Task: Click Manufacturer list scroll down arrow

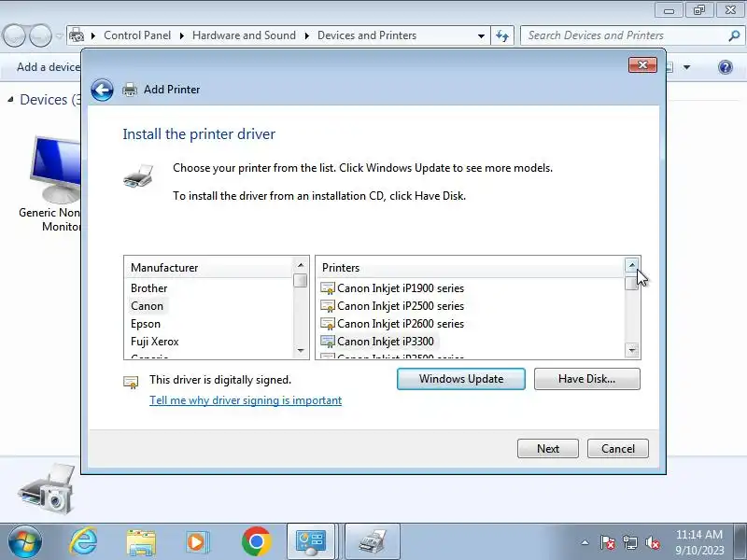Action: pyautogui.click(x=301, y=351)
